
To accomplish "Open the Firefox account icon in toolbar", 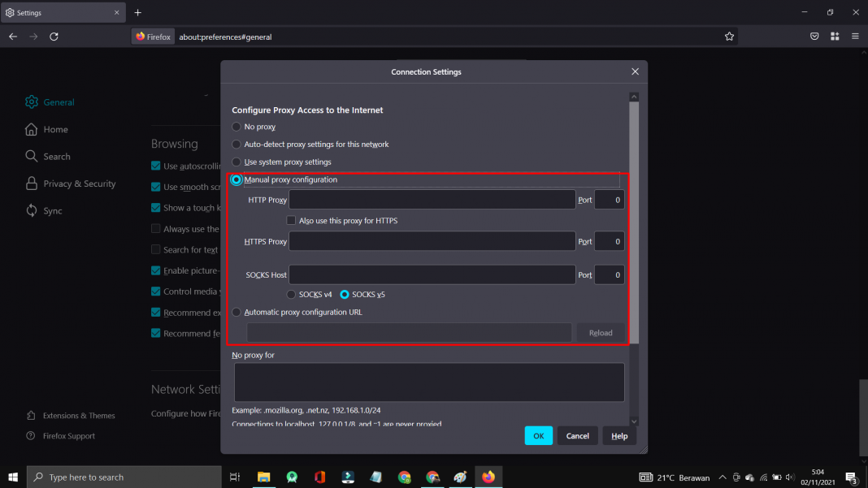I will 814,36.
